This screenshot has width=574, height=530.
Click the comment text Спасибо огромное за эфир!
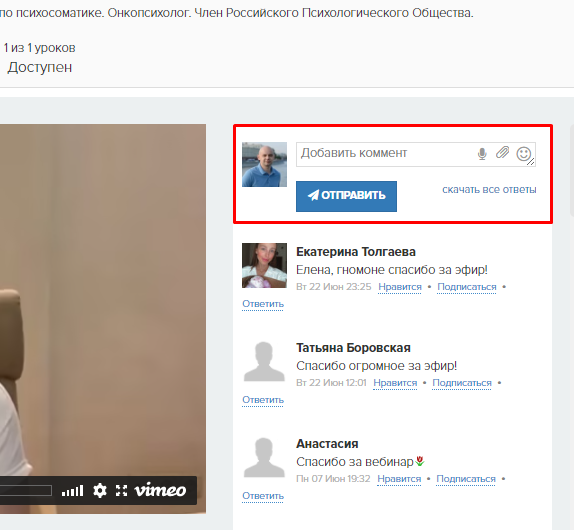point(376,366)
